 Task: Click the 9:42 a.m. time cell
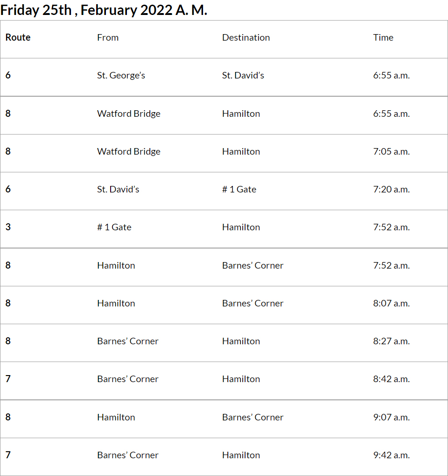coord(391,455)
